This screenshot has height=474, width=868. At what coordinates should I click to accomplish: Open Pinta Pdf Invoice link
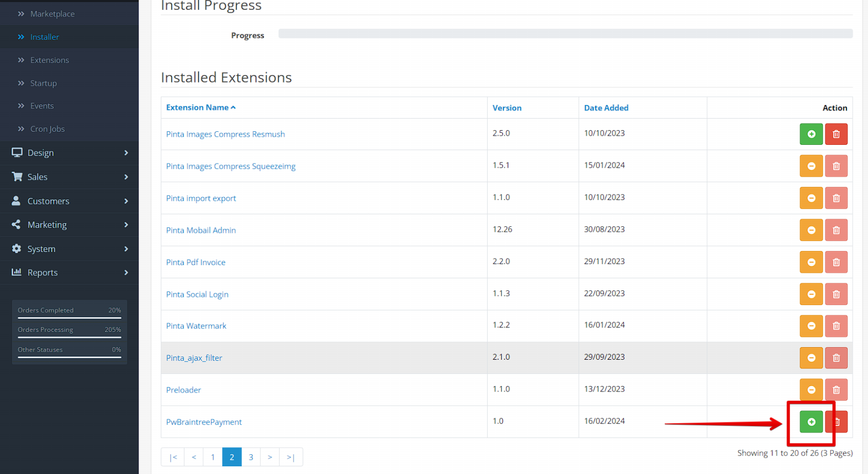coord(195,262)
